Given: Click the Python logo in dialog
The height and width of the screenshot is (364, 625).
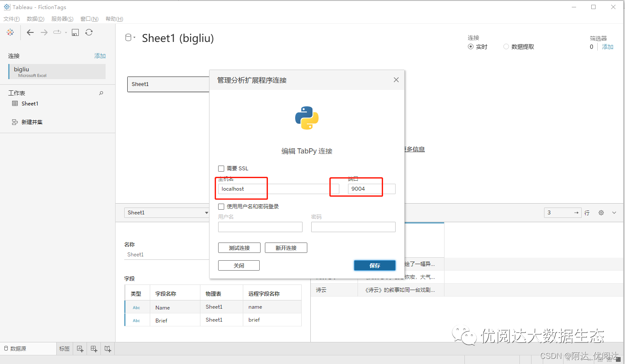Looking at the screenshot, I should tap(307, 118).
